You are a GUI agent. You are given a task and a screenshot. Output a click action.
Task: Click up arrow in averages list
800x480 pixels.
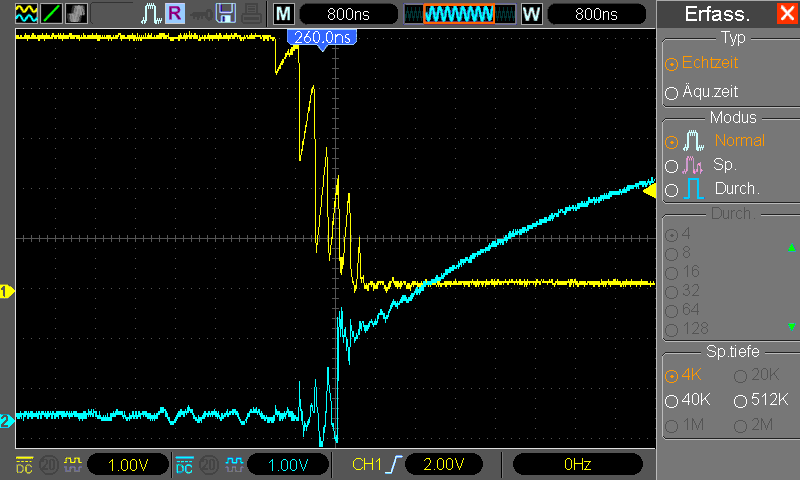[x=791, y=248]
